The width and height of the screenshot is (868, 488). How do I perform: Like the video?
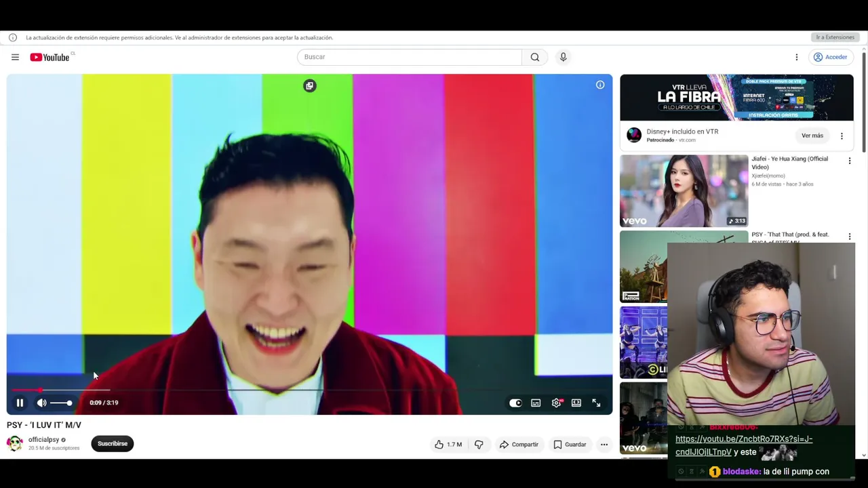[448, 445]
